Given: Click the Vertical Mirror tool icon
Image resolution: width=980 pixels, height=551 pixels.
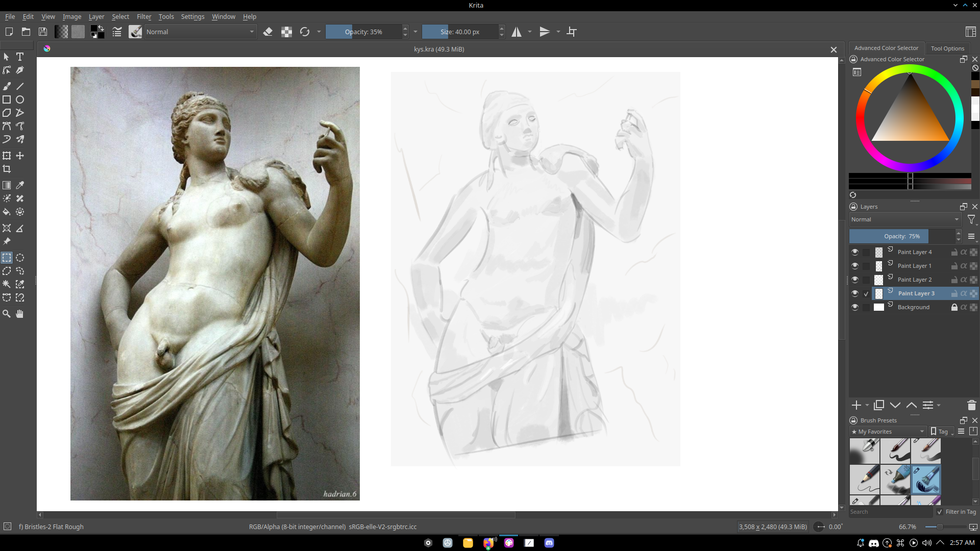Looking at the screenshot, I should [x=545, y=32].
